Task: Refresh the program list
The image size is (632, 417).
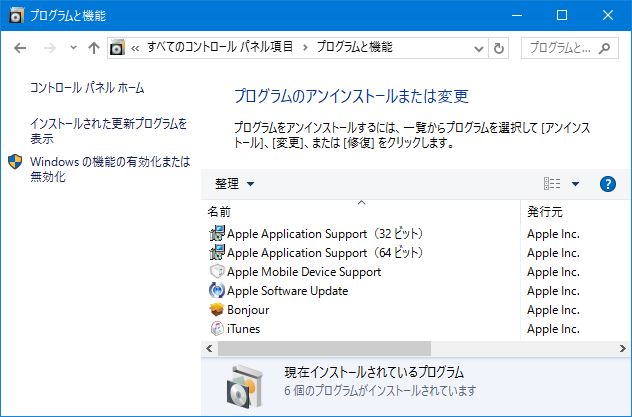Action: click(499, 48)
